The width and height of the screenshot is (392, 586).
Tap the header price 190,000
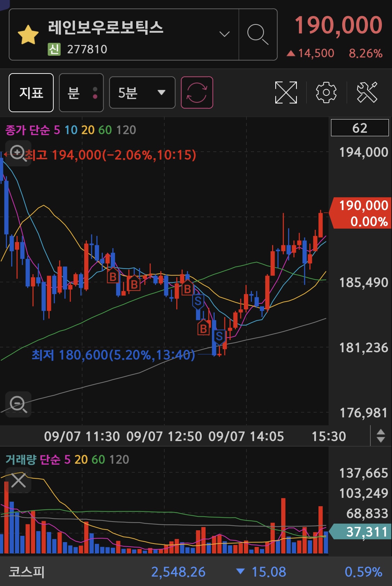pos(338,25)
